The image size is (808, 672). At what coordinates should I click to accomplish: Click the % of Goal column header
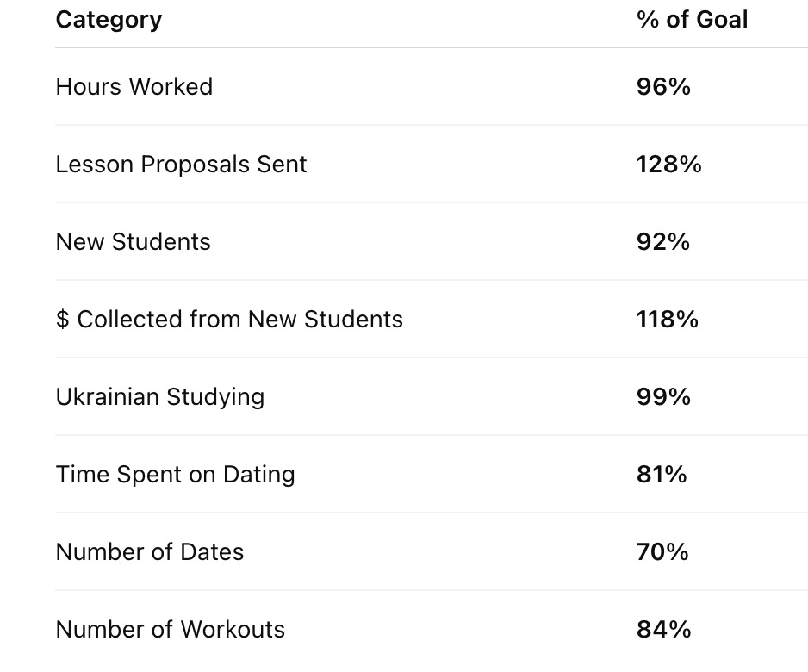(692, 19)
